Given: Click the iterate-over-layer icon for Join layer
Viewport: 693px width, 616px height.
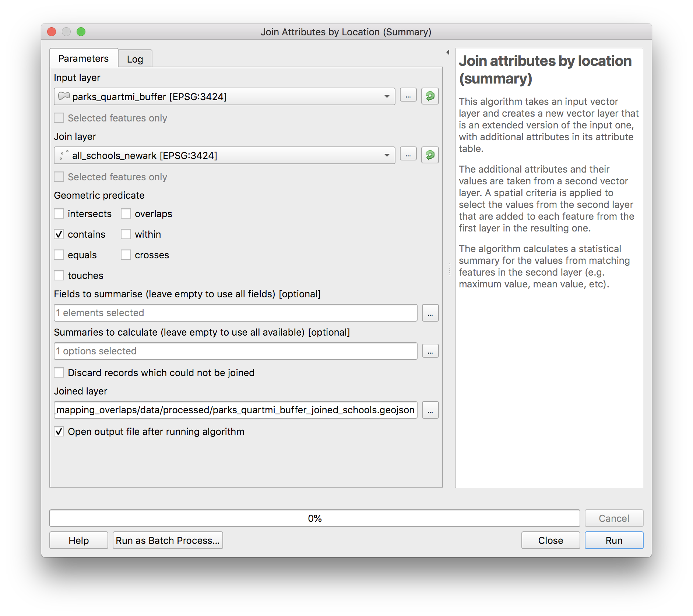Looking at the screenshot, I should (x=430, y=155).
